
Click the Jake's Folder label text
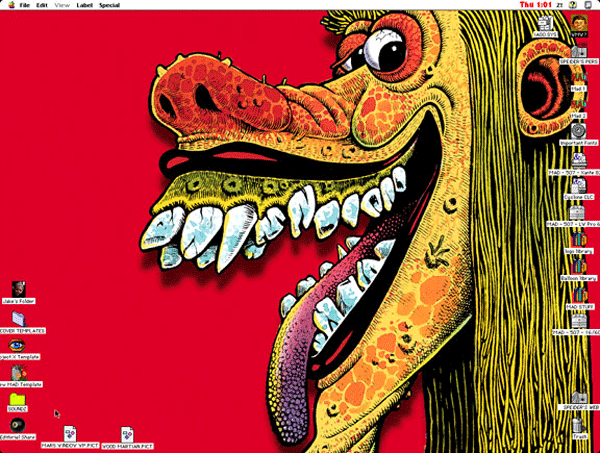(x=18, y=301)
